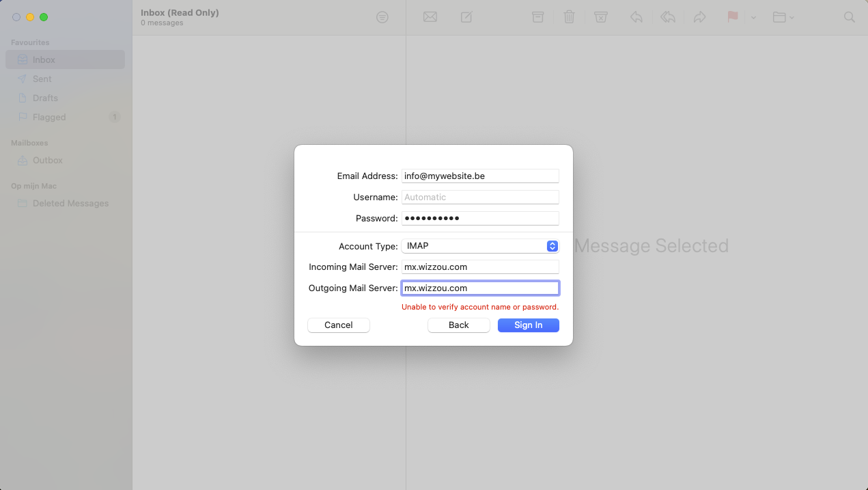Viewport: 868px width, 490px height.
Task: Click the Flagged count badge in the sidebar
Action: click(115, 117)
